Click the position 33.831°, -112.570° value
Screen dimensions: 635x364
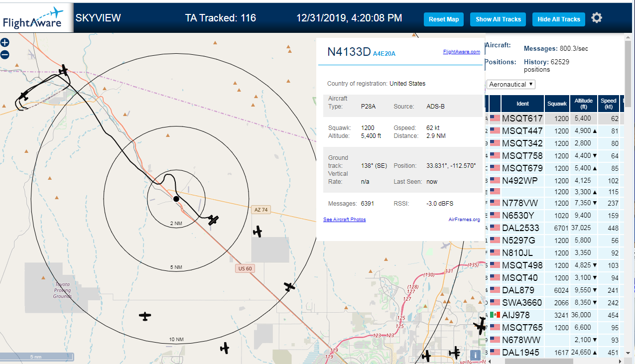(451, 166)
